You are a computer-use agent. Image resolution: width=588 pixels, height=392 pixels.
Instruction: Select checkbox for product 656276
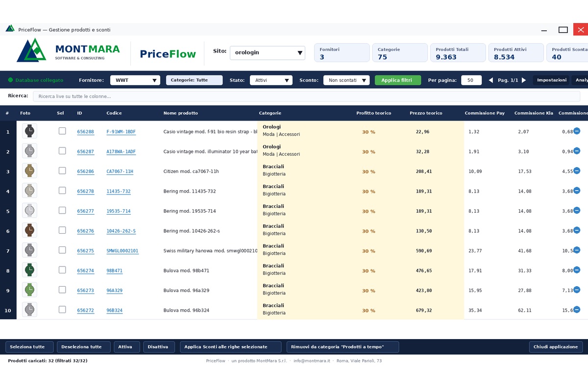tap(62, 230)
